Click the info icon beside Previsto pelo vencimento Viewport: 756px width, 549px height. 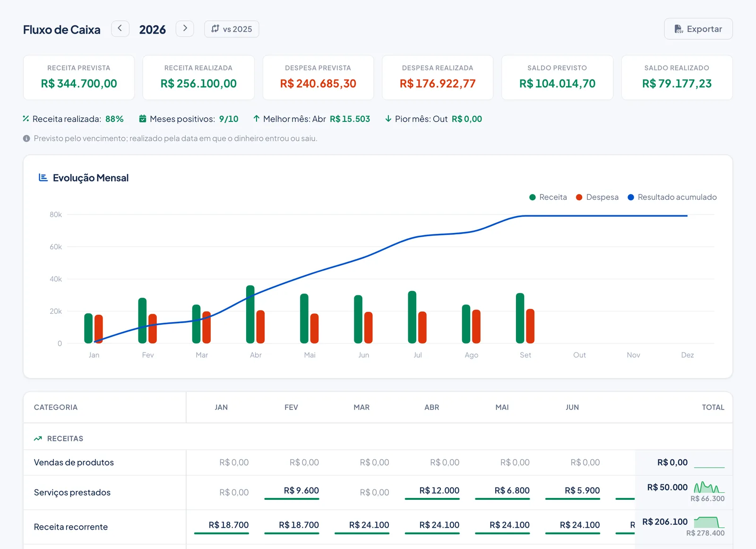coord(26,138)
